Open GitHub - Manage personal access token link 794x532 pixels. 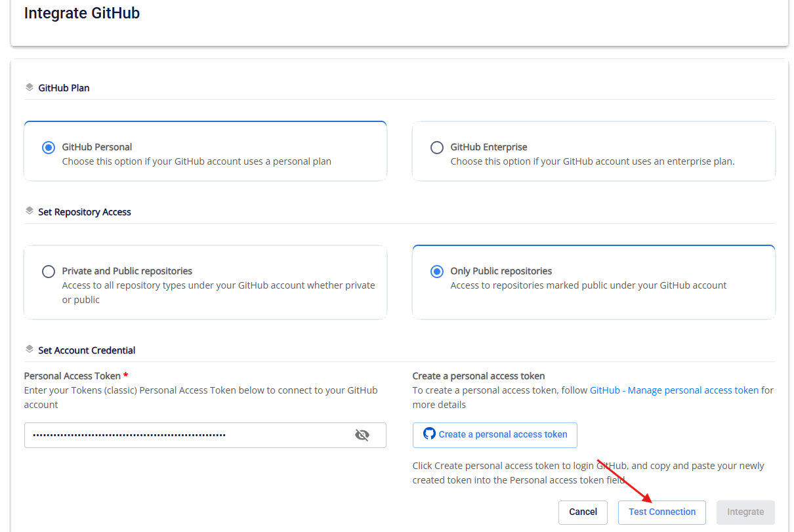click(674, 390)
